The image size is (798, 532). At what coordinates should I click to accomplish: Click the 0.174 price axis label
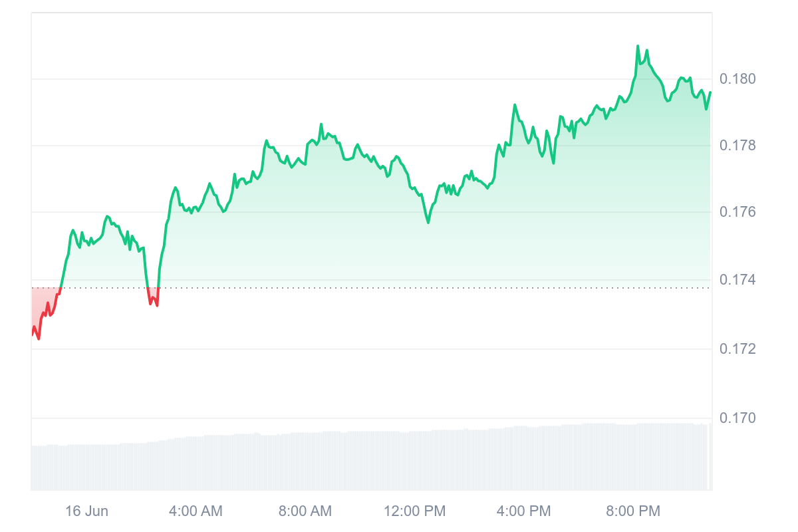coord(737,280)
